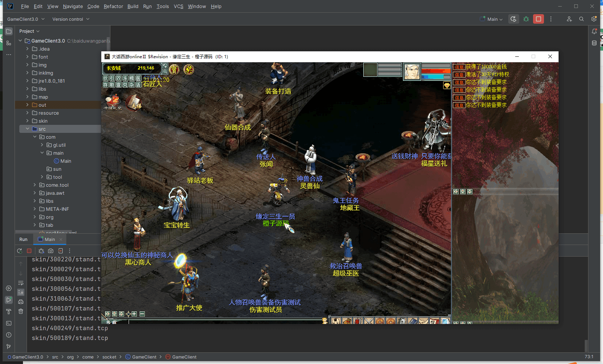Expand the resource folder
Viewport: 603px width, 364px height.
[x=27, y=113]
